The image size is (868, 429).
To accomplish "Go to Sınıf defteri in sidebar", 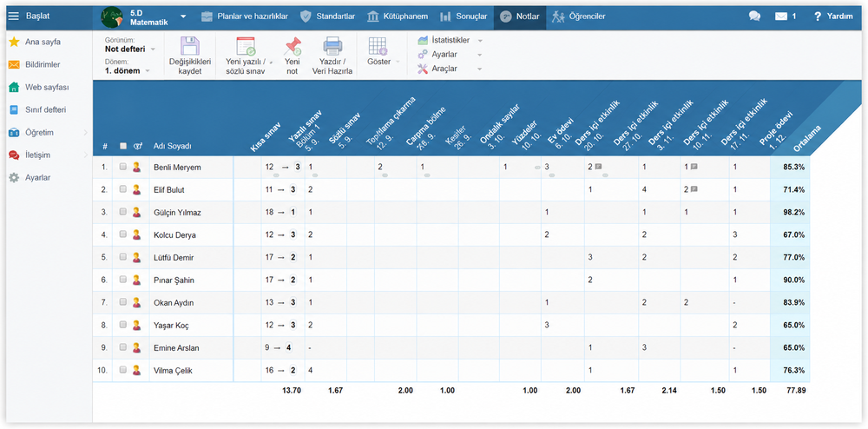I will pos(46,109).
